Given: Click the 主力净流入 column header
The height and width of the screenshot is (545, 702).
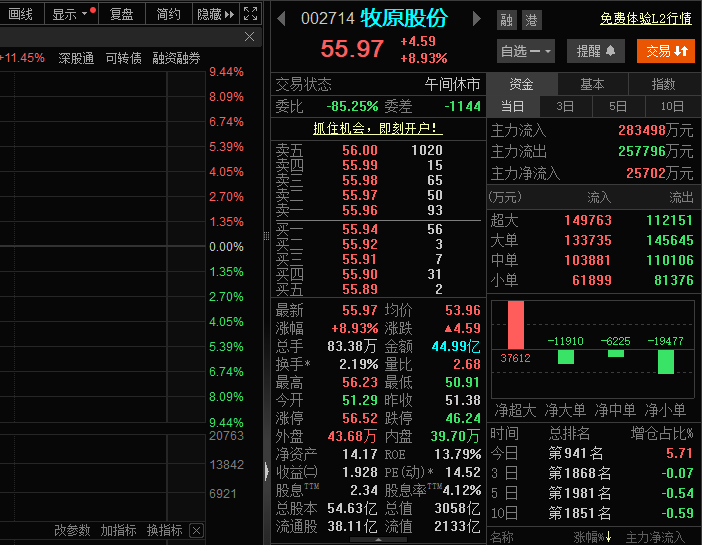Looking at the screenshot, I should (x=655, y=537).
